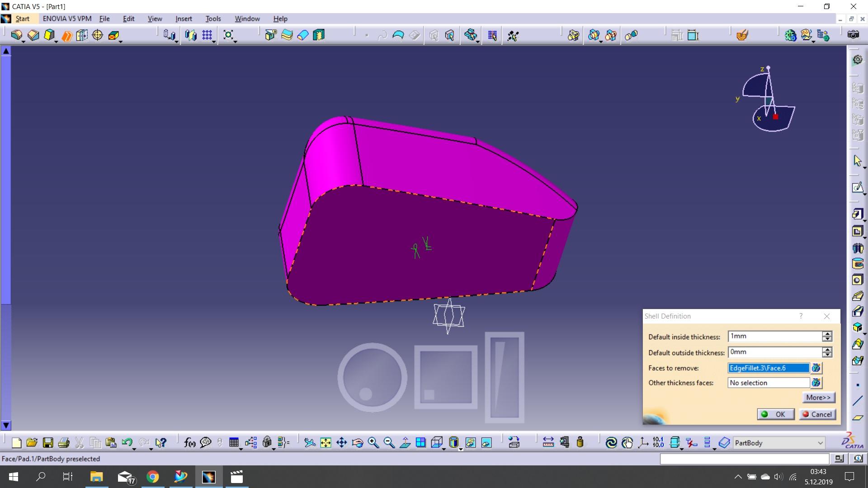Image resolution: width=868 pixels, height=488 pixels.
Task: Select the Rotate view tool
Action: pyautogui.click(x=357, y=443)
